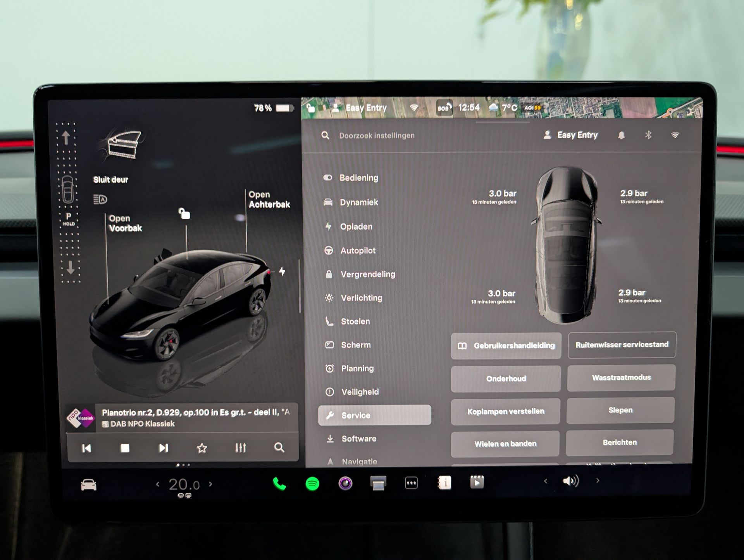Launch the dashcam camera app icon
Image resolution: width=744 pixels, height=560 pixels.
coord(345,483)
